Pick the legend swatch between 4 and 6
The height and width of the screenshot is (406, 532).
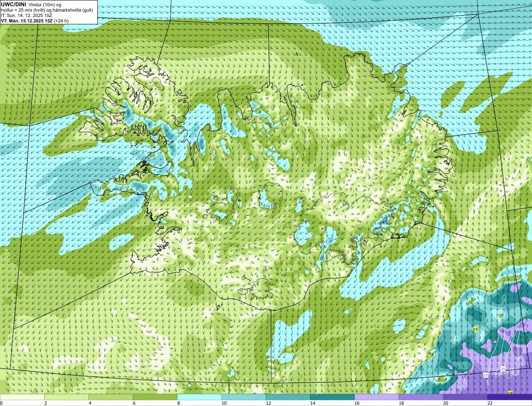[x=111, y=397]
